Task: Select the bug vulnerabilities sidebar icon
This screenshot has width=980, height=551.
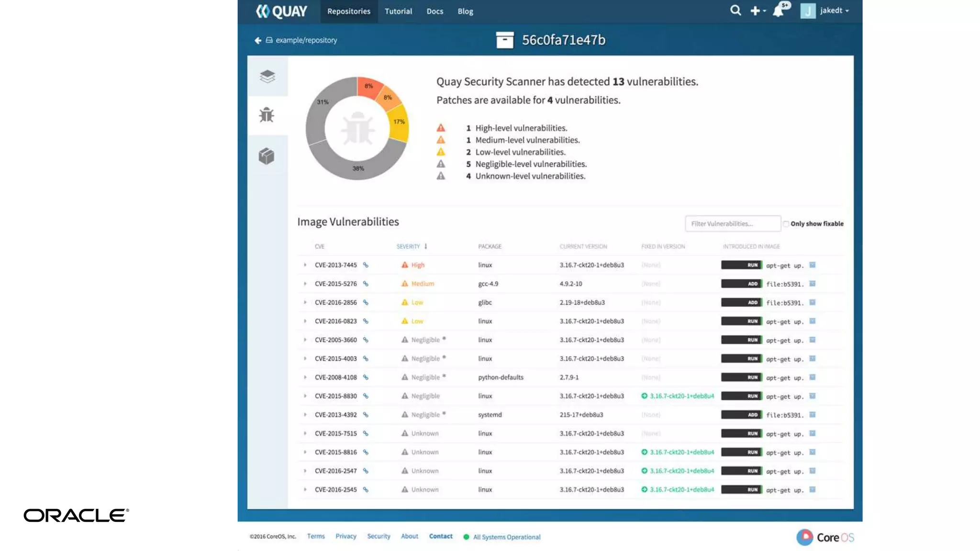Action: point(267,115)
